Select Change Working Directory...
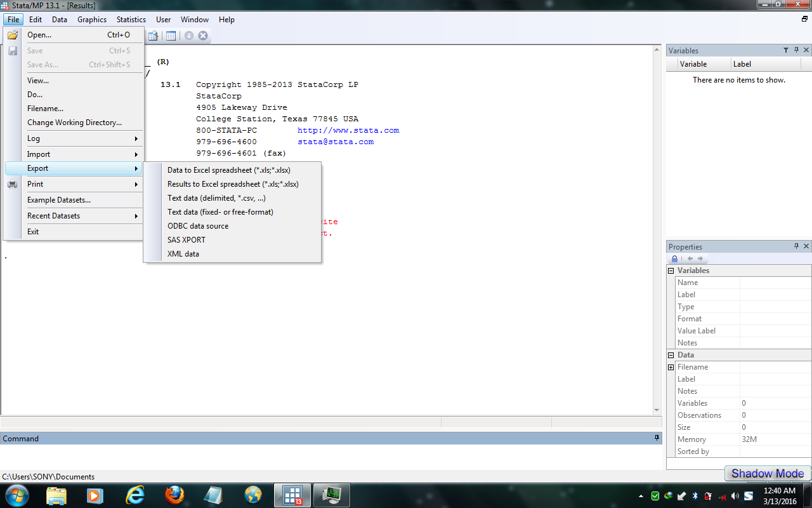 coord(74,123)
